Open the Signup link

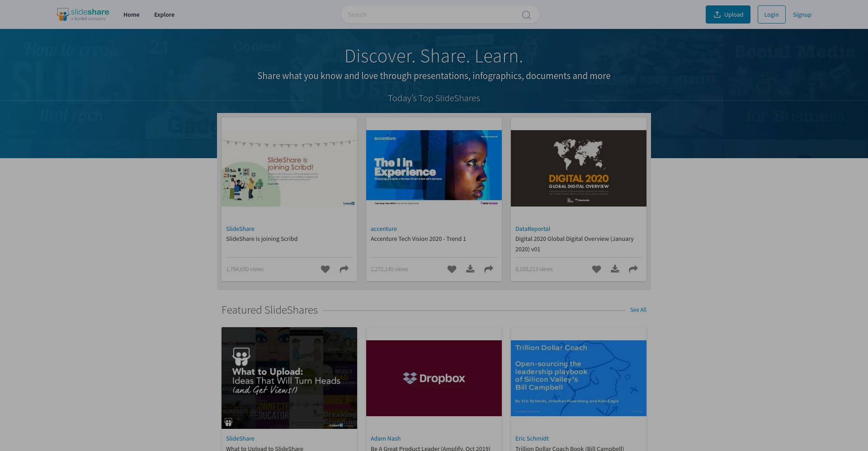click(802, 14)
